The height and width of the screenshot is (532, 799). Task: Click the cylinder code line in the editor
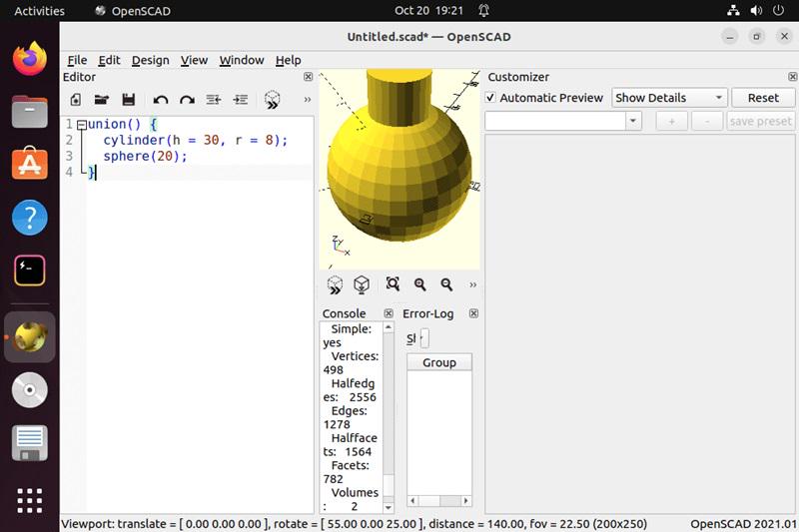tap(196, 140)
